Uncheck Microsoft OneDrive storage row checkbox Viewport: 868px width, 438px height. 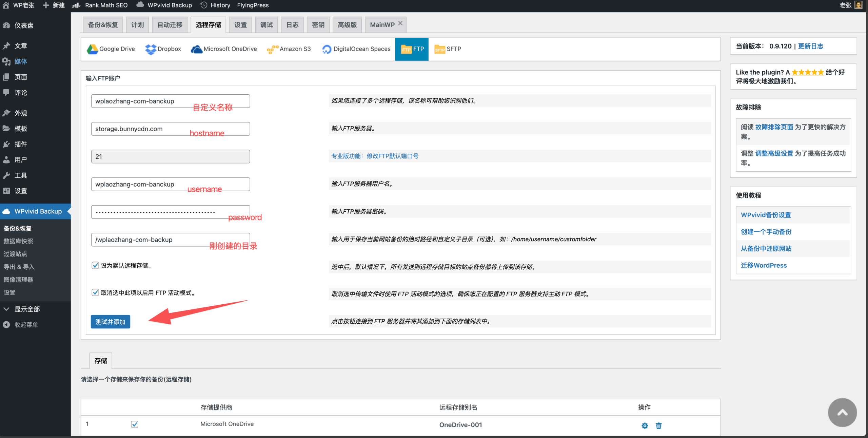135,424
